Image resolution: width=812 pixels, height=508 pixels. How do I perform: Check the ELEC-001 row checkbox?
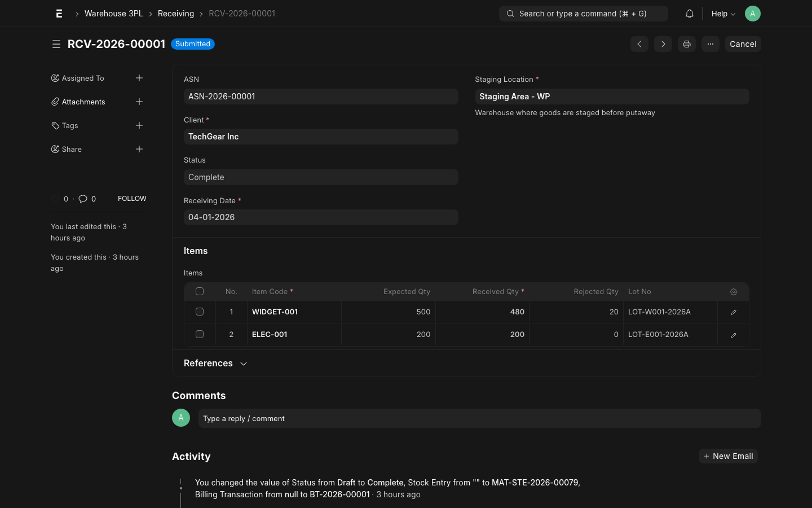(200, 334)
